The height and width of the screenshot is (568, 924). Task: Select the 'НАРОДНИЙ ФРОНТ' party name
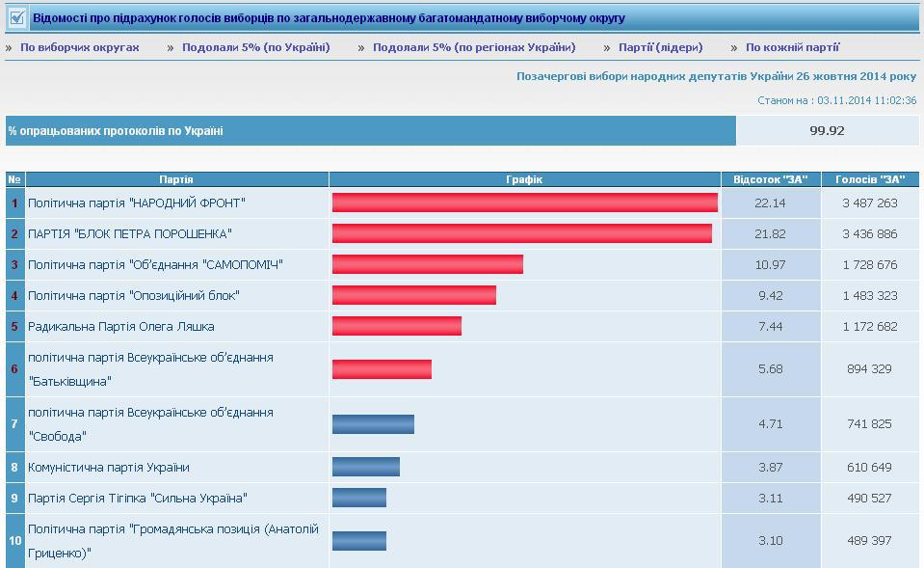pyautogui.click(x=137, y=203)
